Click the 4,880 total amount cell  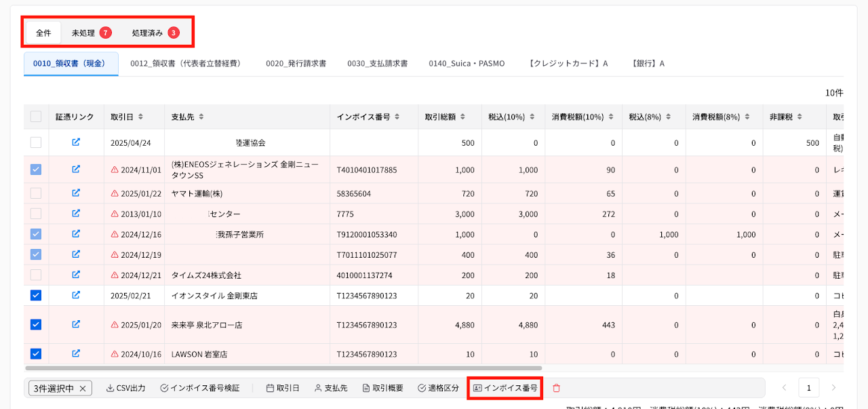(450, 325)
